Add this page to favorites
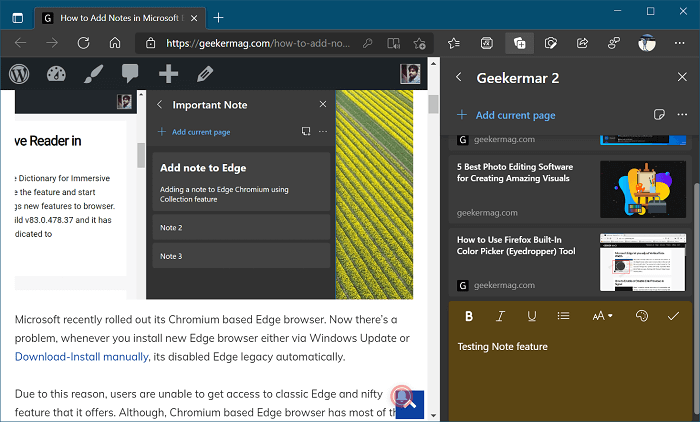The height and width of the screenshot is (422, 700). point(420,43)
